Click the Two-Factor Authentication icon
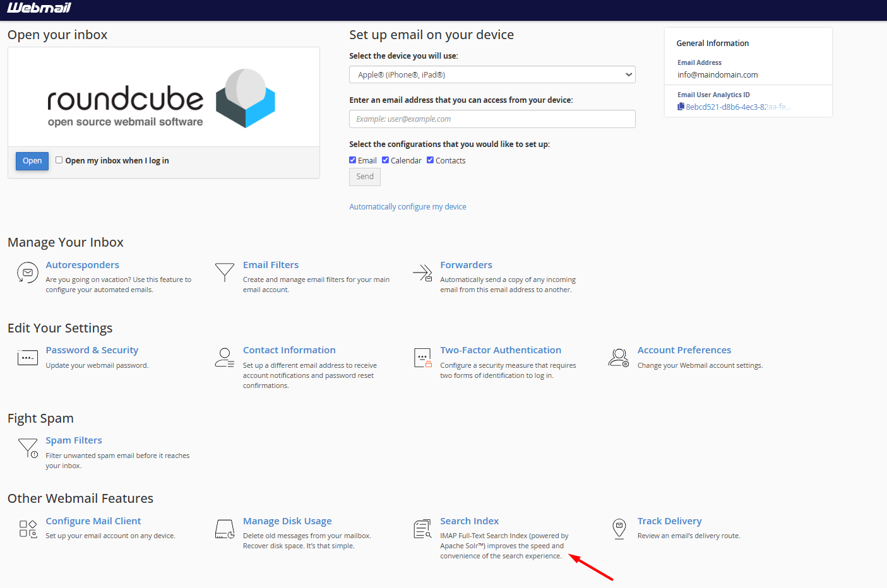Image resolution: width=887 pixels, height=588 pixels. [422, 358]
